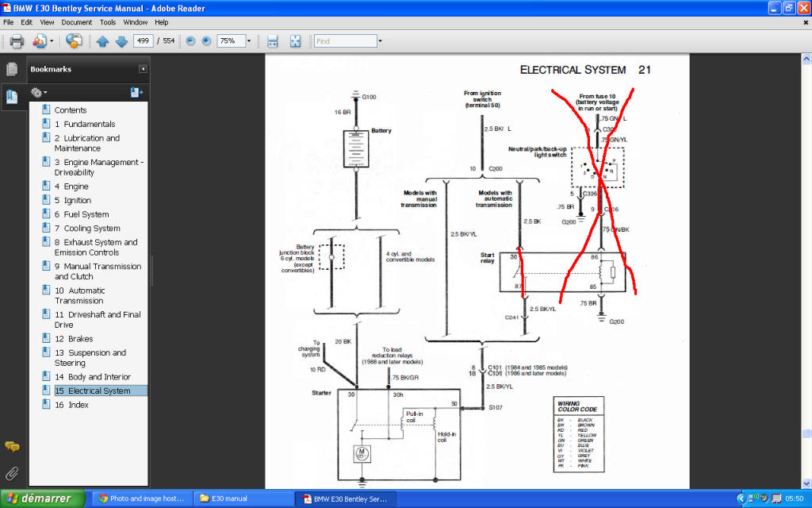Click the zoom out minus button
Viewport: 812px width, 508px height.
tap(190, 41)
